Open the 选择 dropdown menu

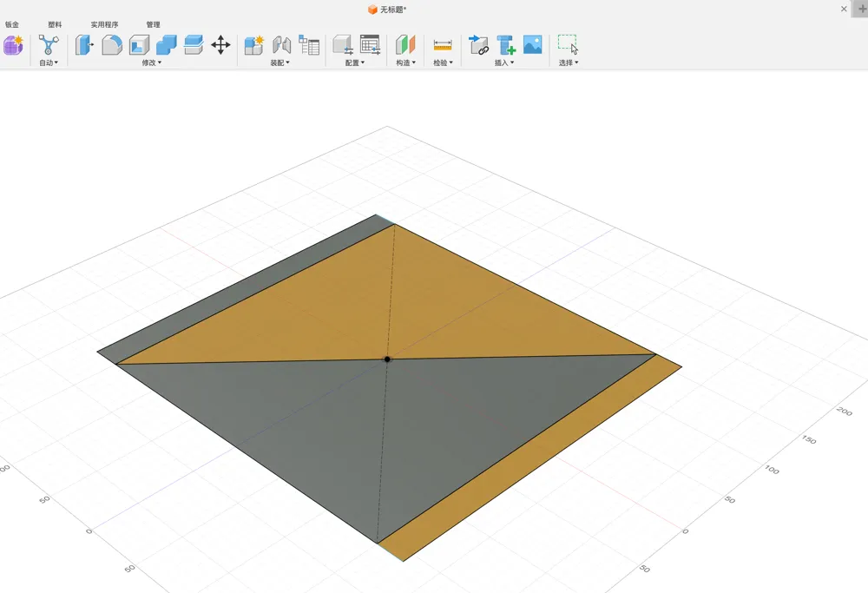click(x=569, y=63)
